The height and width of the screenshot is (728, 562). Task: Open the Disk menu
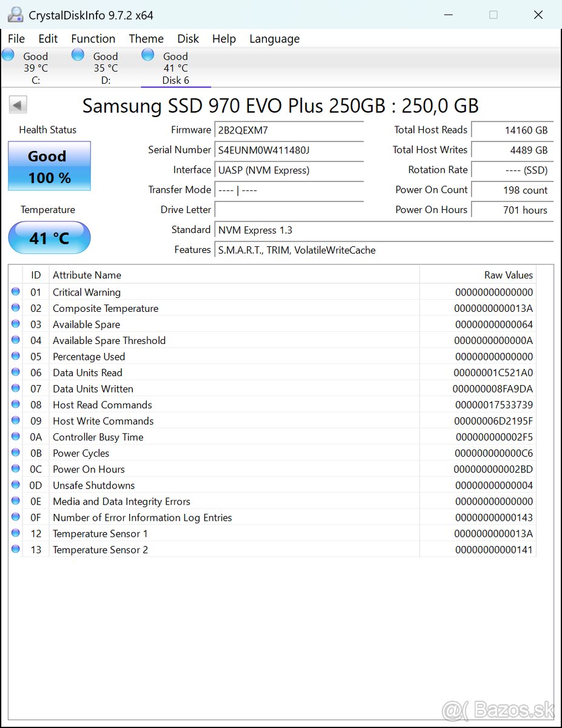click(188, 38)
